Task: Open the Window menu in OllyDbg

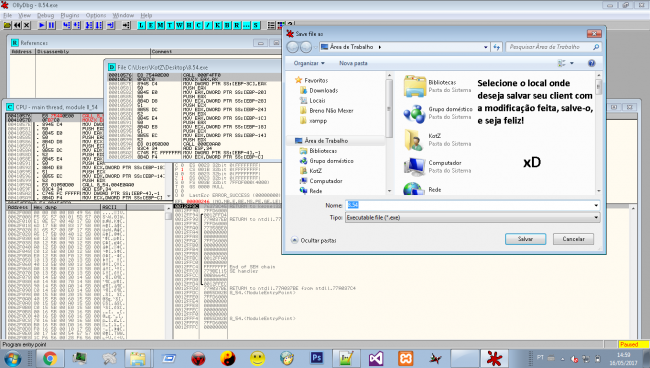Action: point(123,15)
